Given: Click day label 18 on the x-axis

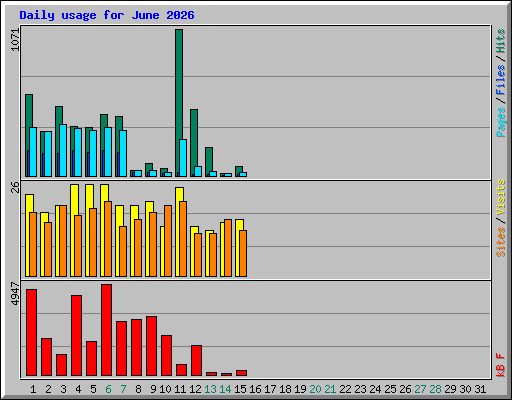Looking at the screenshot, I should click(285, 389).
